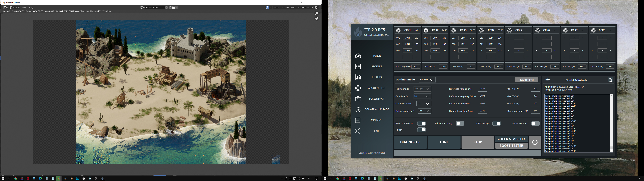Open the TUNER label in CTR sidebar

point(377,56)
